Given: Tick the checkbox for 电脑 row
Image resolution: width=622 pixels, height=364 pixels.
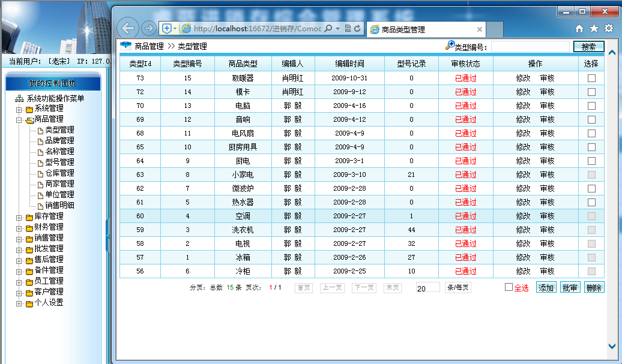Looking at the screenshot, I should coord(591,106).
